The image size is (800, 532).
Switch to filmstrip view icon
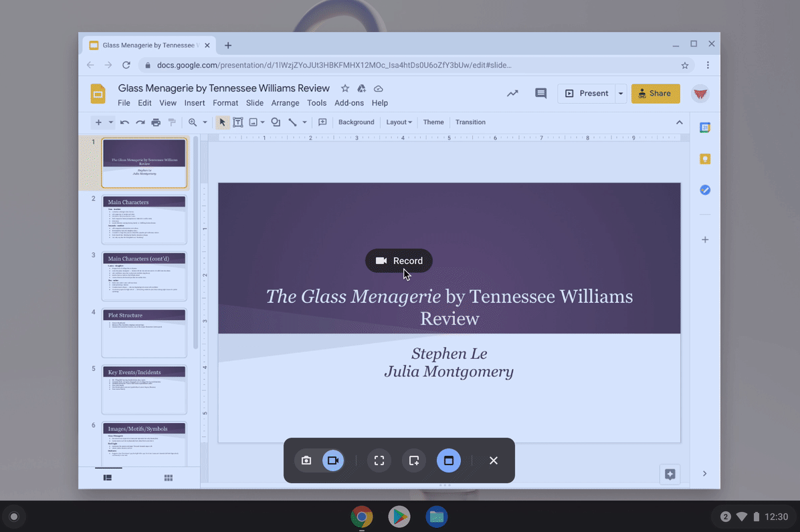tap(108, 478)
